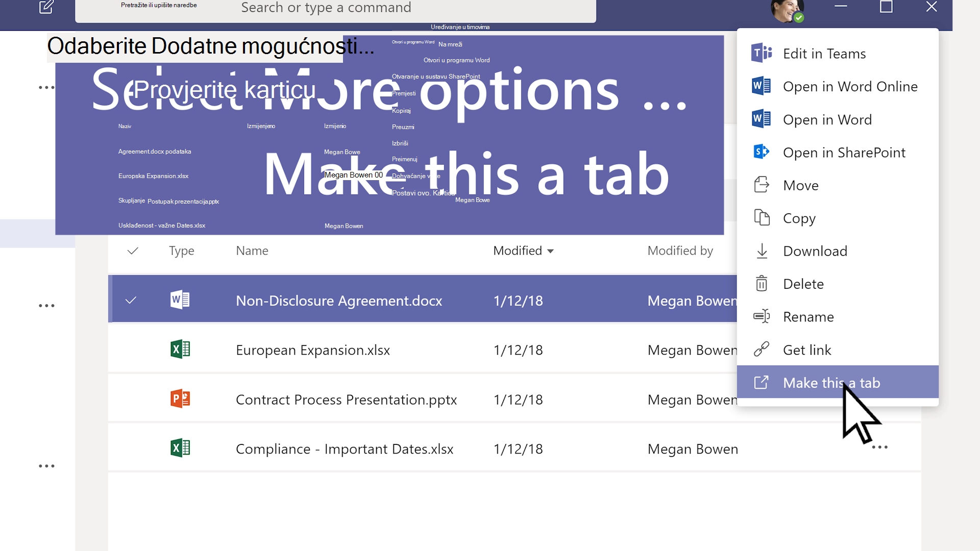Click the Copy icon in context menu
980x551 pixels.
coord(762,218)
